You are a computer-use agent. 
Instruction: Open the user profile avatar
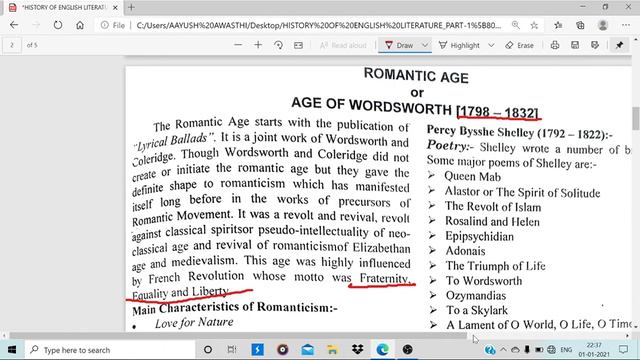(x=602, y=25)
